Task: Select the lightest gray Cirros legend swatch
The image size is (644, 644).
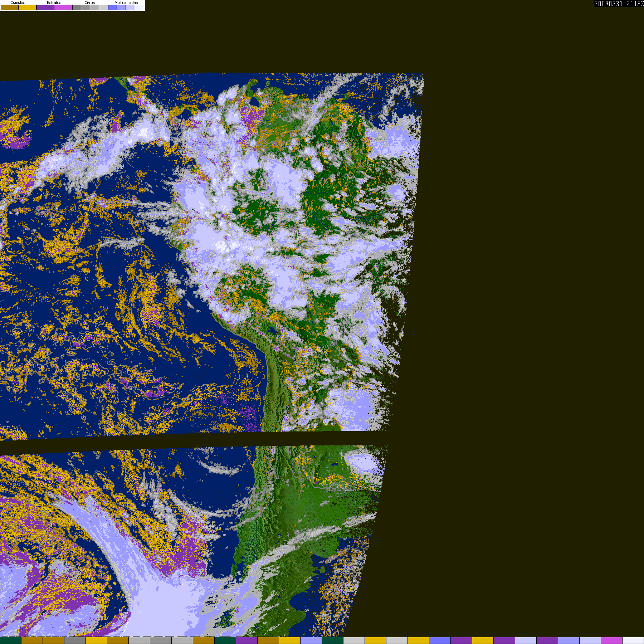Action: (103, 7)
